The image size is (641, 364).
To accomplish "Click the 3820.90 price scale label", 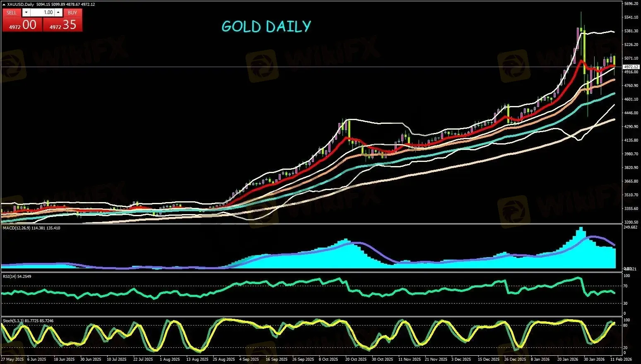I will tap(631, 168).
